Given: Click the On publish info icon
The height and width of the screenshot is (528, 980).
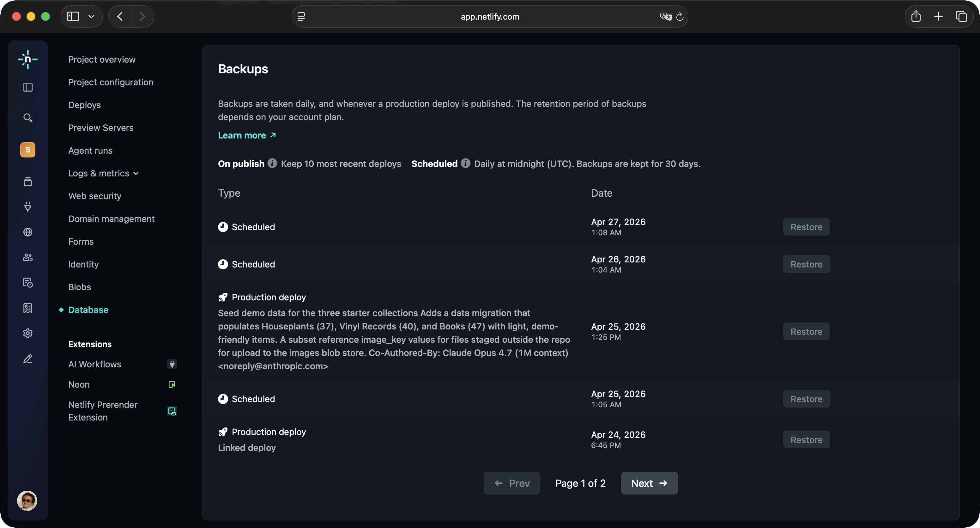Looking at the screenshot, I should click(x=272, y=163).
